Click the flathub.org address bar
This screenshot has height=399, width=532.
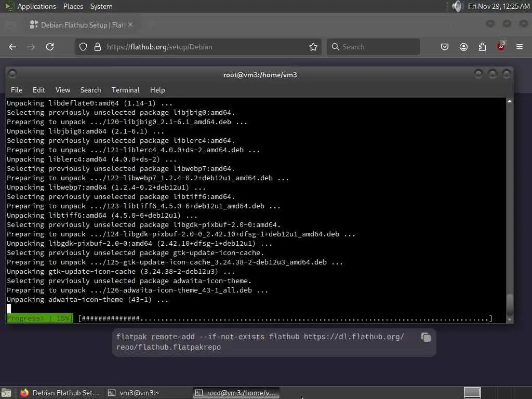point(198,47)
